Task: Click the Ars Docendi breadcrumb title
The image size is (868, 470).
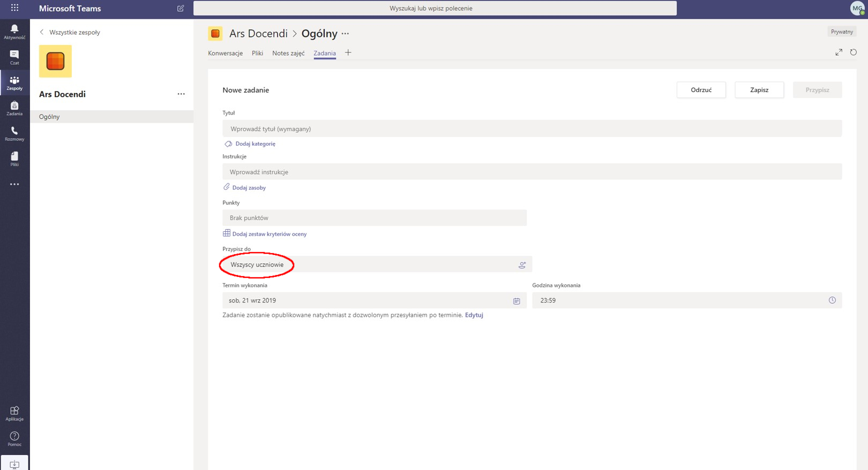Action: point(258,34)
